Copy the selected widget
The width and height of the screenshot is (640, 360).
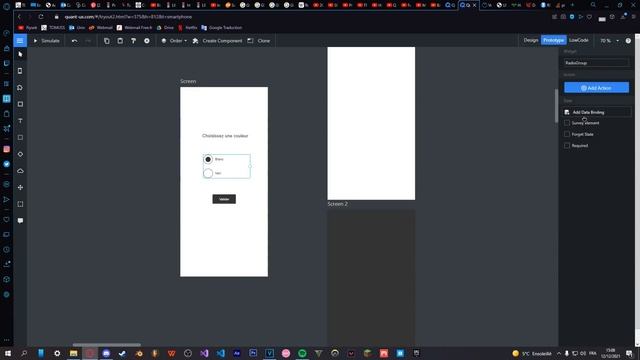tap(107, 41)
